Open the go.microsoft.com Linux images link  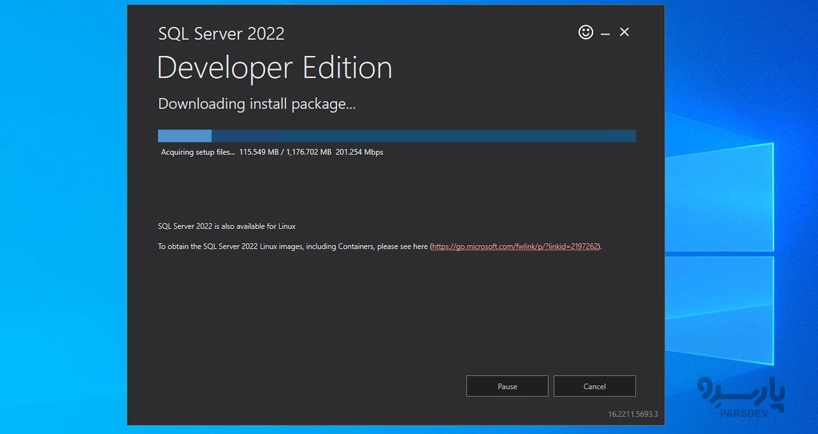point(515,246)
